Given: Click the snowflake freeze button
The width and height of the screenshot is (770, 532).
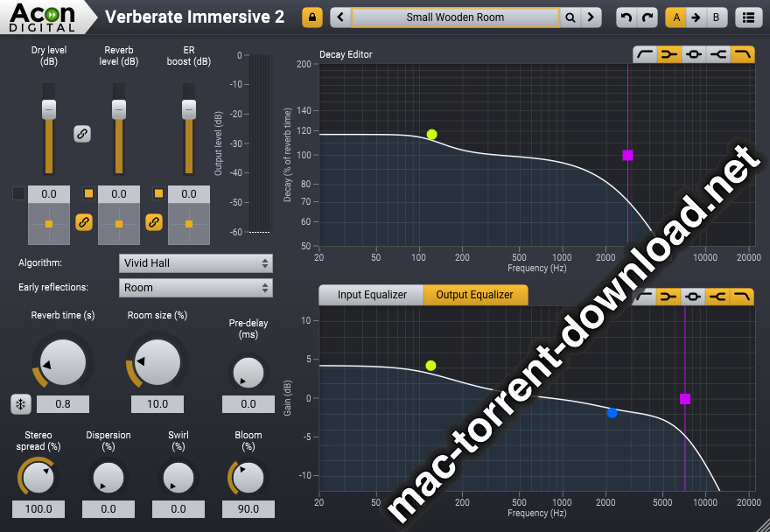Looking at the screenshot, I should pyautogui.click(x=20, y=404).
